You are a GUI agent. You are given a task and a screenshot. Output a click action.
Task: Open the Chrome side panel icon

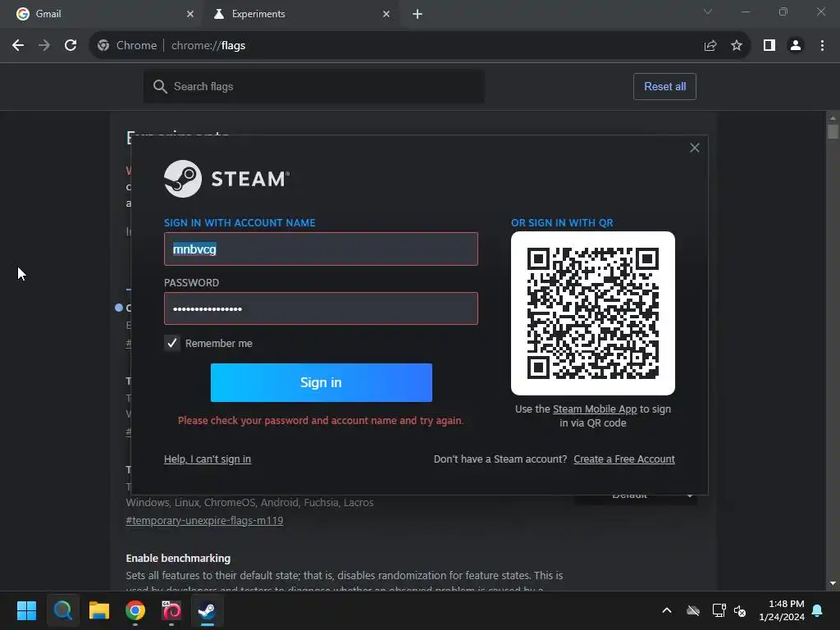click(769, 46)
